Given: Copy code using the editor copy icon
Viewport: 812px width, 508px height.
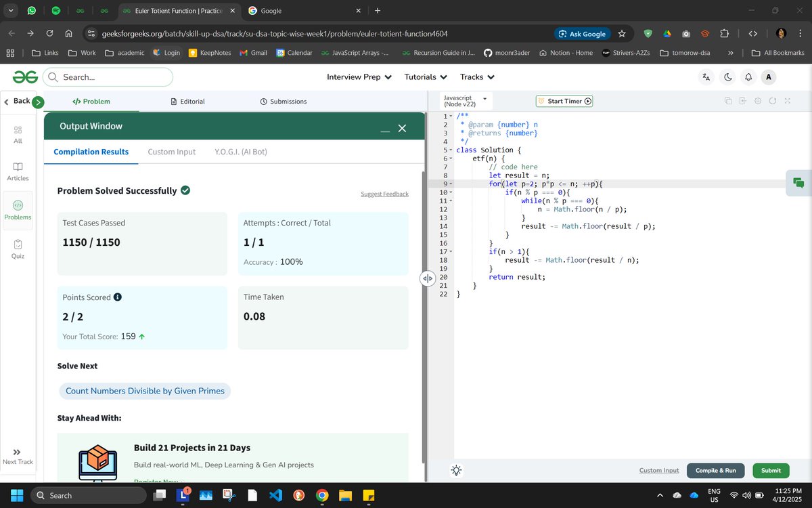Looking at the screenshot, I should coord(728,101).
